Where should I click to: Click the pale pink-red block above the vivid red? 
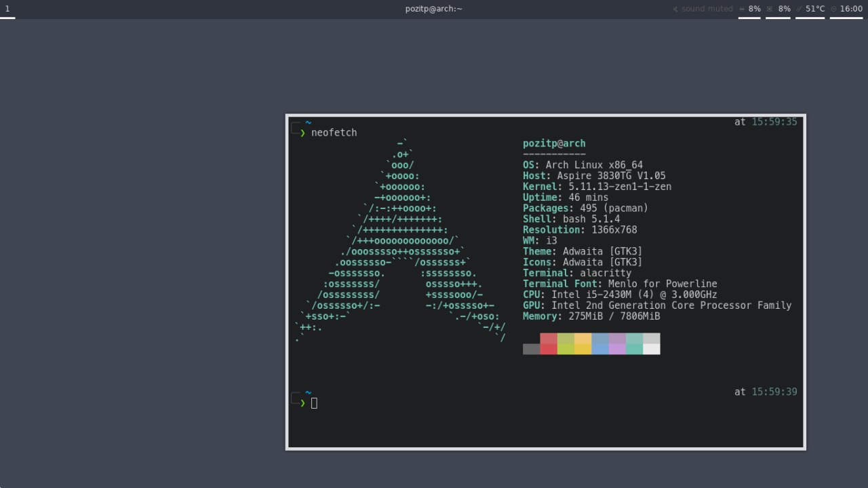pos(549,338)
